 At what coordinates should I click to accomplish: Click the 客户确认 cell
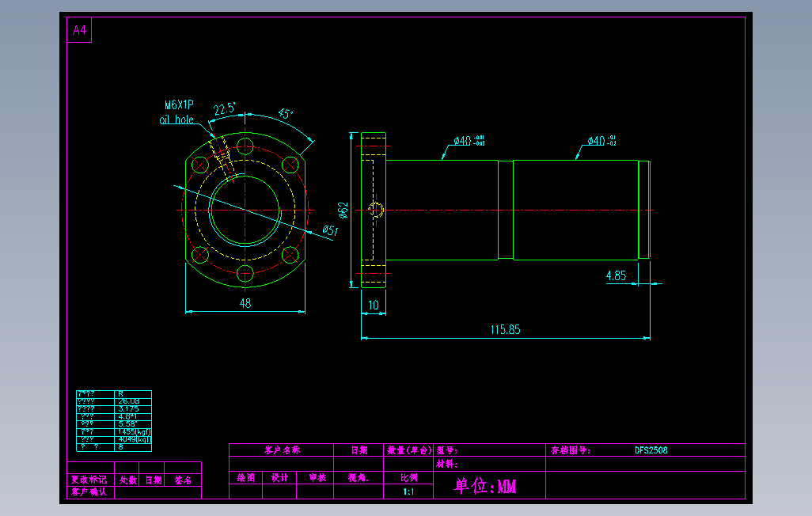89,491
